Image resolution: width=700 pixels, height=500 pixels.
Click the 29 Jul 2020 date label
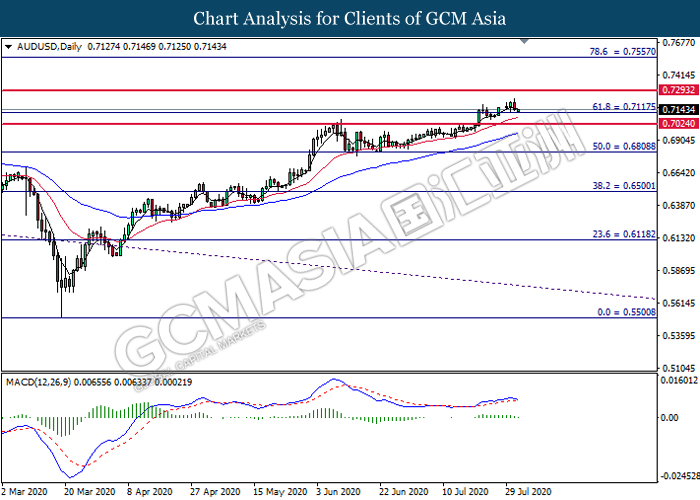(528, 492)
